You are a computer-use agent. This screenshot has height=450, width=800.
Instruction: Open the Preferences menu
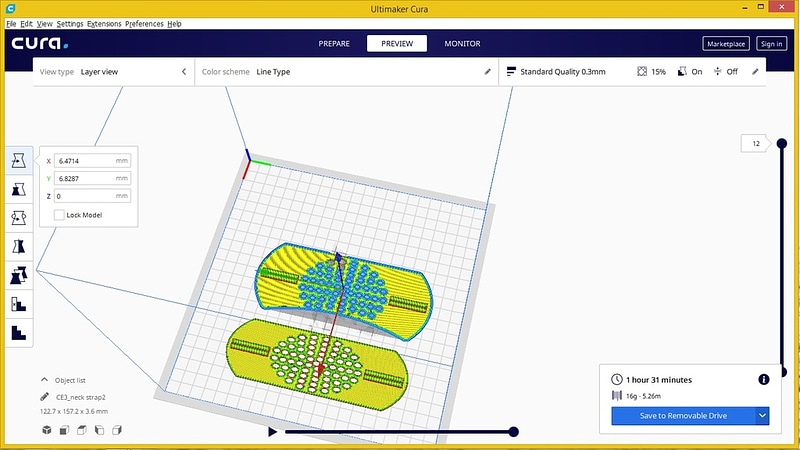coord(144,23)
